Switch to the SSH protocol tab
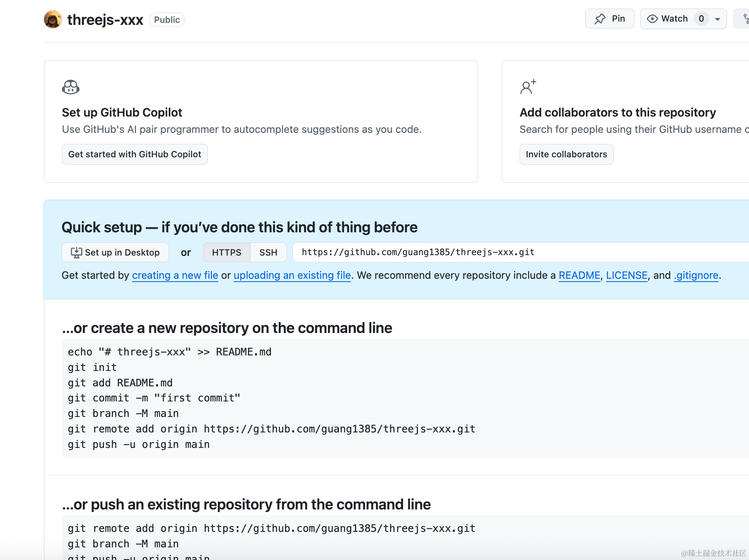The height and width of the screenshot is (560, 749). click(269, 253)
